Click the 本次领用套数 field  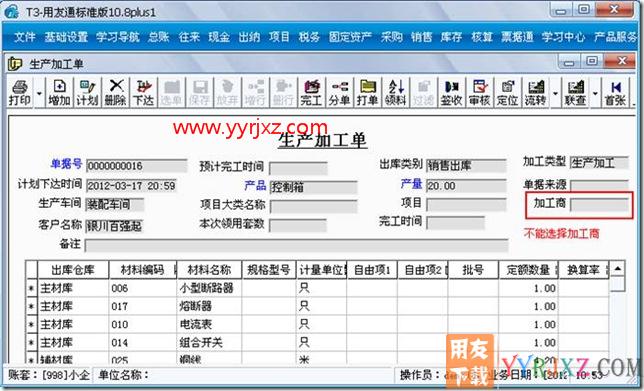point(298,225)
